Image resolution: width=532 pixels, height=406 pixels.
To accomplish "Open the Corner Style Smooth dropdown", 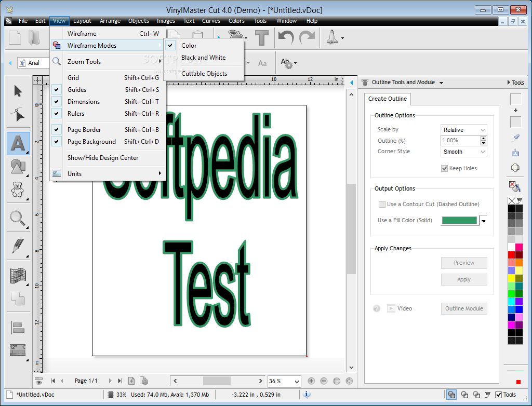I will point(463,152).
